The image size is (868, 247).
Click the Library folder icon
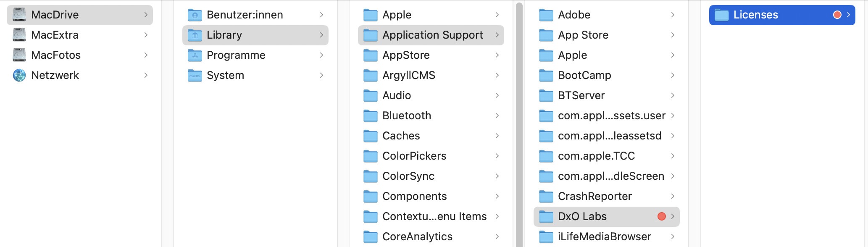[195, 35]
